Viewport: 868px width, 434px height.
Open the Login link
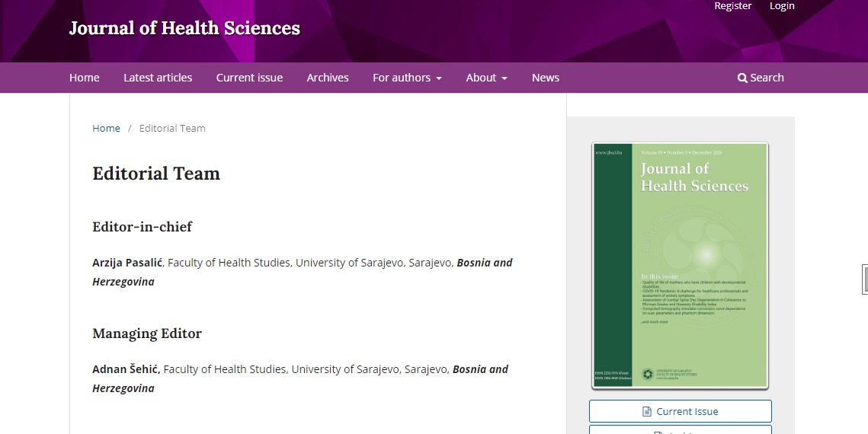(x=782, y=6)
